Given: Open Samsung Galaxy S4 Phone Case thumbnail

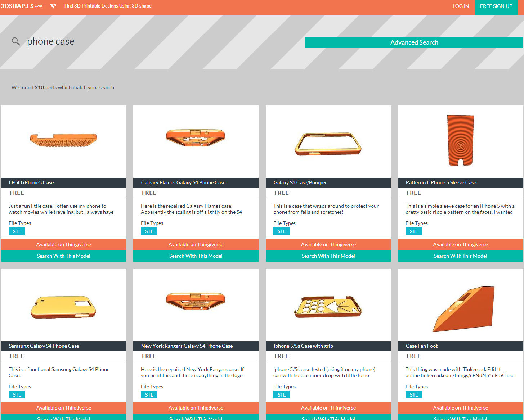Looking at the screenshot, I should pos(64,305).
